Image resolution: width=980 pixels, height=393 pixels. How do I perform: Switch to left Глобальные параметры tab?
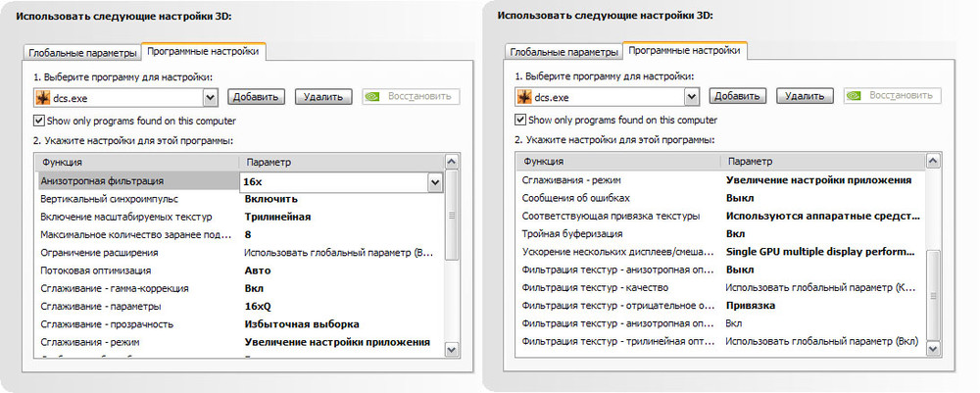pyautogui.click(x=82, y=53)
